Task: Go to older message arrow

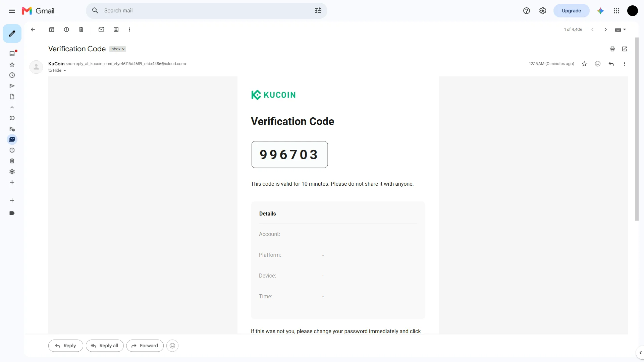Action: click(606, 29)
